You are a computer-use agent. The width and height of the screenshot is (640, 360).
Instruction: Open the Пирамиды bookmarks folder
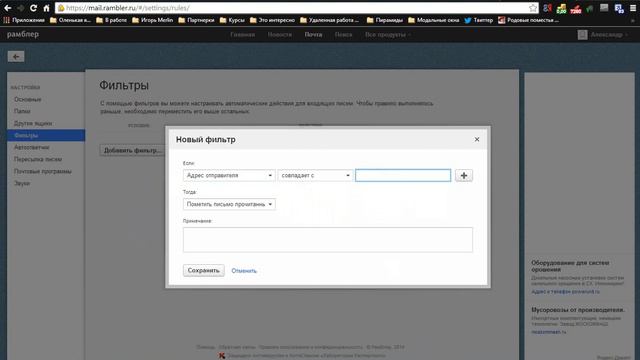(x=385, y=20)
